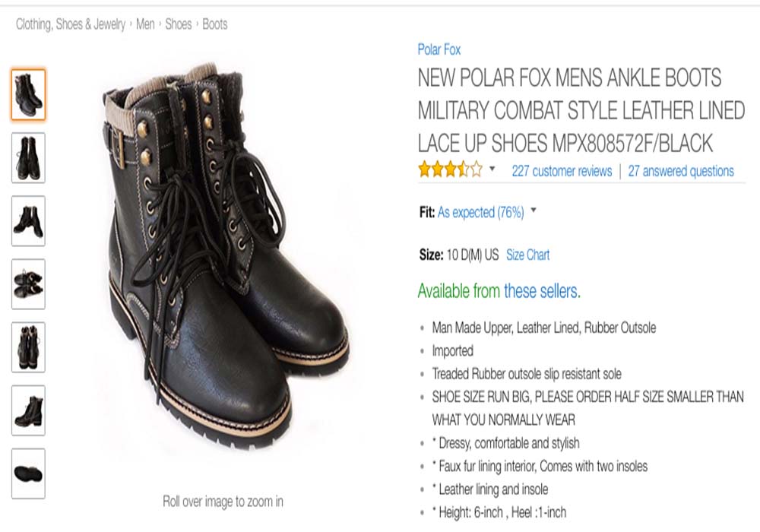The width and height of the screenshot is (760, 532).
Task: Go to the Boots breadcrumb
Action: pos(215,24)
